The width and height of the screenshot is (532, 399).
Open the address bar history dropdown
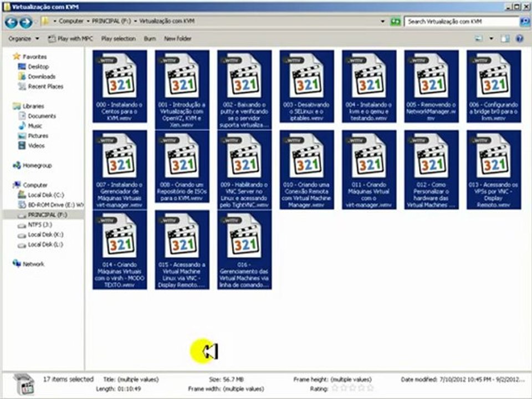[x=383, y=22]
